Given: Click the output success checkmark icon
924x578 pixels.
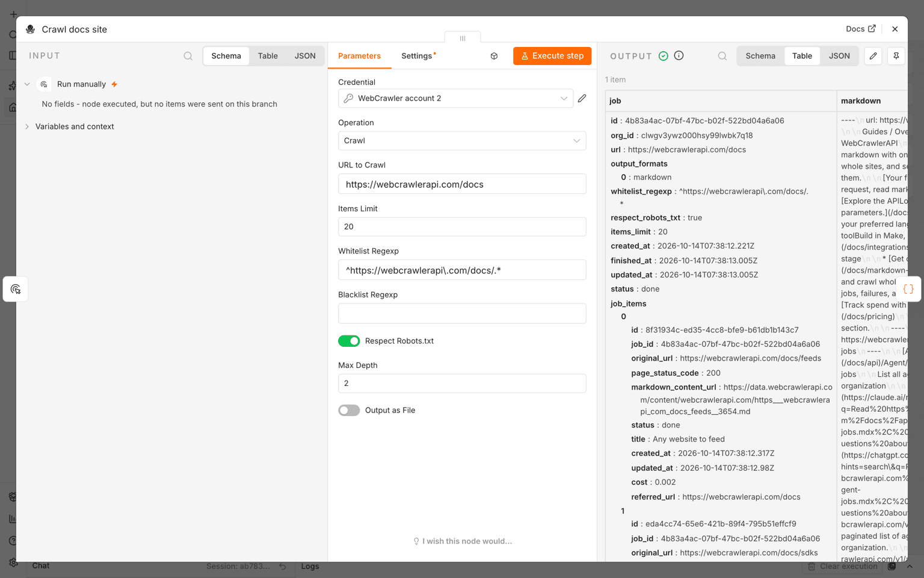Looking at the screenshot, I should click(664, 56).
